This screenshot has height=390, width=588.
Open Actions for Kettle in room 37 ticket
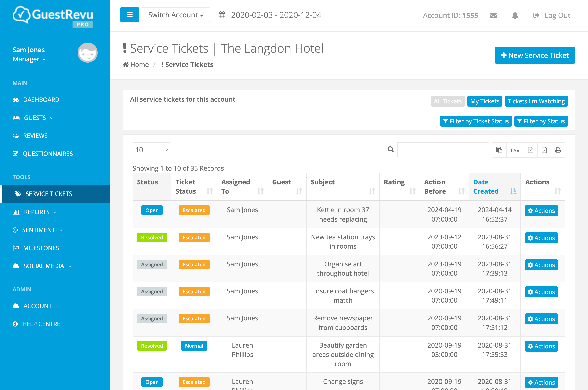(x=541, y=211)
